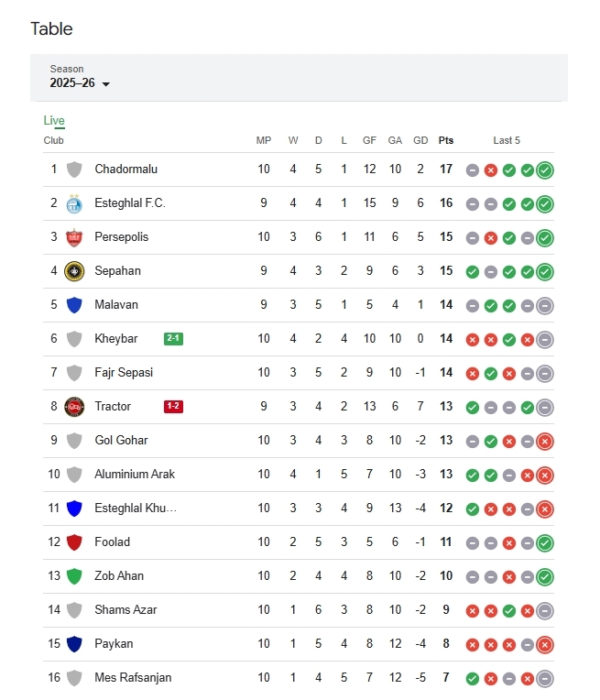Click the Malavan blue shield icon
The width and height of the screenshot is (600, 700).
pyautogui.click(x=74, y=305)
